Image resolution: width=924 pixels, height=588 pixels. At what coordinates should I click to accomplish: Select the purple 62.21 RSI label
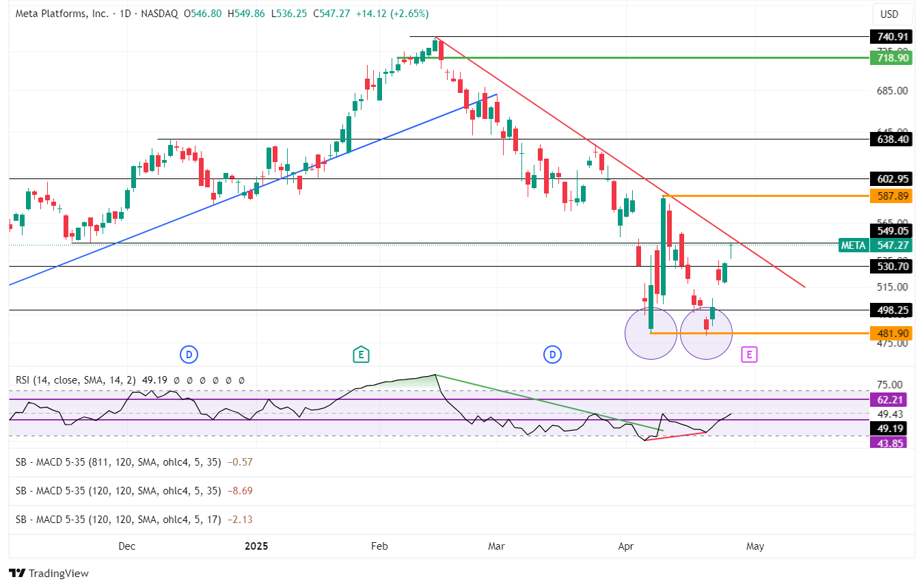click(889, 399)
